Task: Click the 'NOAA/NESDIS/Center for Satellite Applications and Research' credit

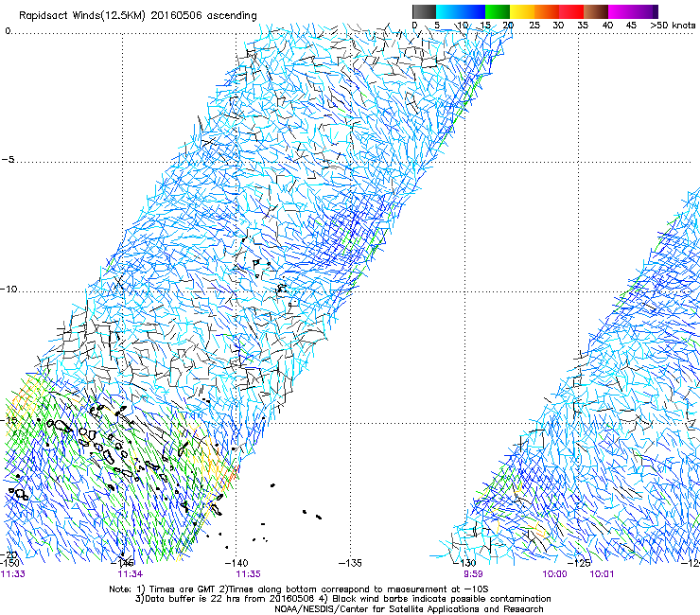Action: click(x=409, y=609)
